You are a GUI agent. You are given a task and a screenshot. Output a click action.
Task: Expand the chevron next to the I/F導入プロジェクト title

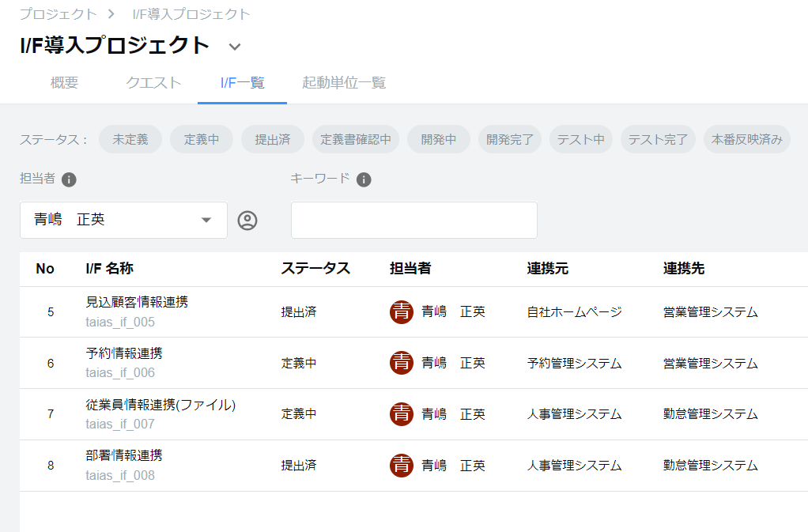tap(234, 47)
